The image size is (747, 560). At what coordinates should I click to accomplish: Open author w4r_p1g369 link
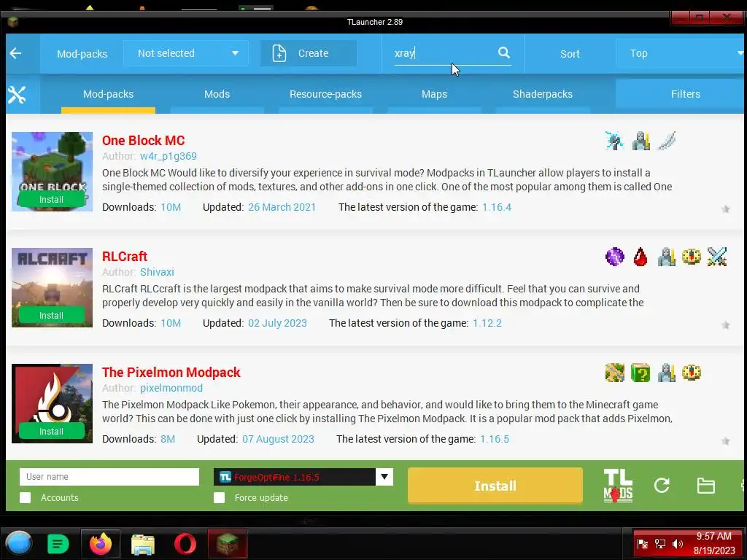tap(169, 156)
